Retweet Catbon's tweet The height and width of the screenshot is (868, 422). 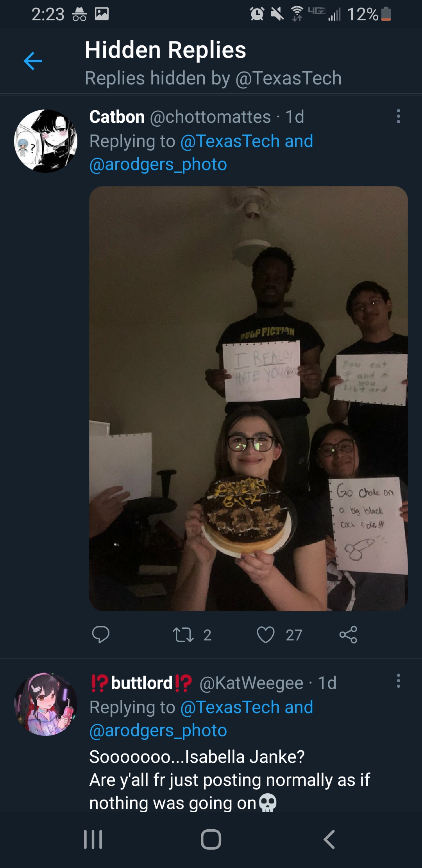point(183,635)
